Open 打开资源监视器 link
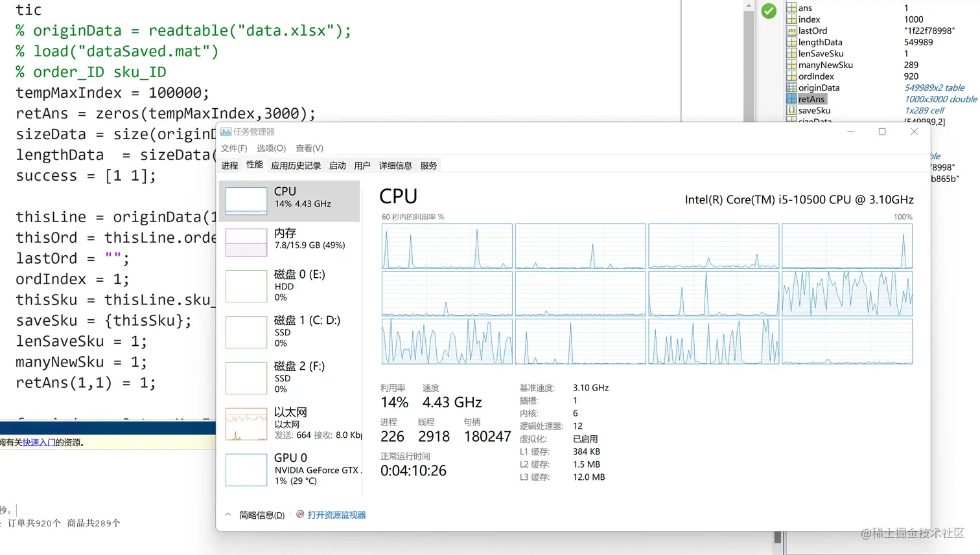980x555 pixels. (x=336, y=515)
